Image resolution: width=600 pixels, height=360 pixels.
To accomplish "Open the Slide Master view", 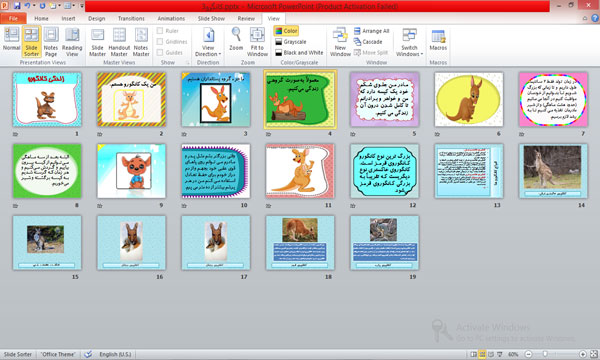I will pos(97,41).
